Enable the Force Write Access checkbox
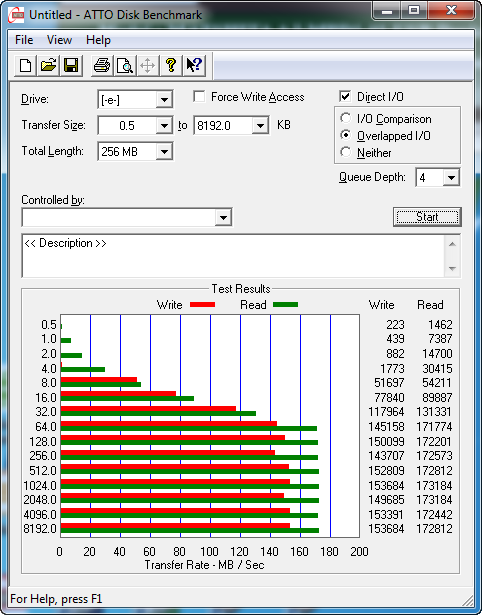482x615 pixels. pyautogui.click(x=199, y=96)
